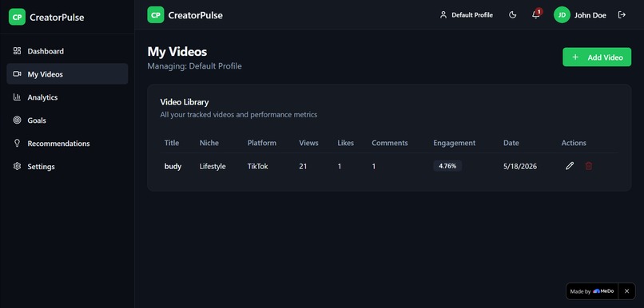This screenshot has height=308, width=644.
Task: Open the Default Profile switcher
Action: [x=466, y=15]
